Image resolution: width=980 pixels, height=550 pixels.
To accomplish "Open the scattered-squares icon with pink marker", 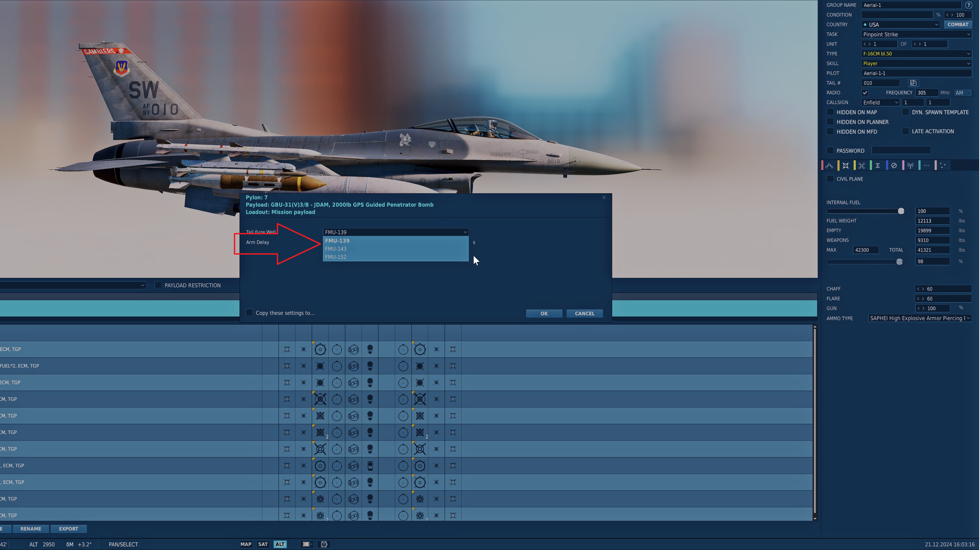I will click(943, 166).
